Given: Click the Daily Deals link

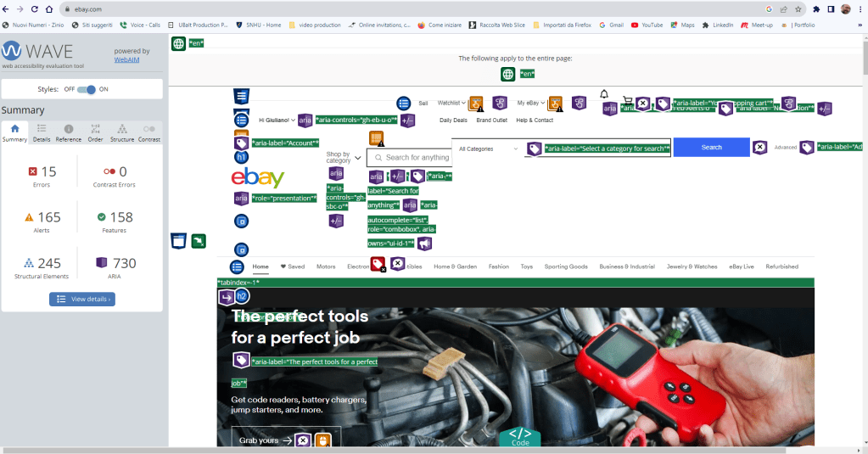Looking at the screenshot, I should coord(453,121).
